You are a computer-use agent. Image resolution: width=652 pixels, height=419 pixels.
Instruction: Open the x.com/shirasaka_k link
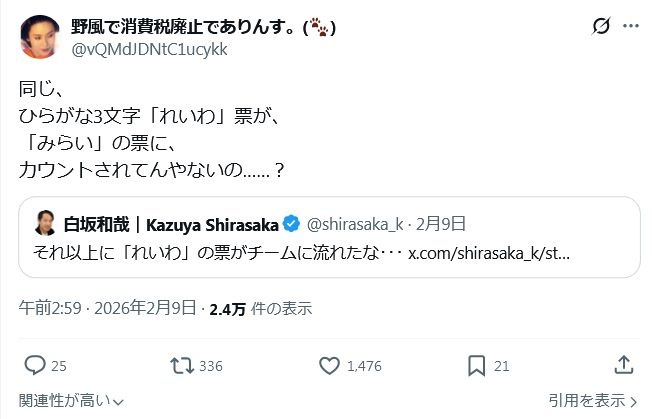pos(489,252)
